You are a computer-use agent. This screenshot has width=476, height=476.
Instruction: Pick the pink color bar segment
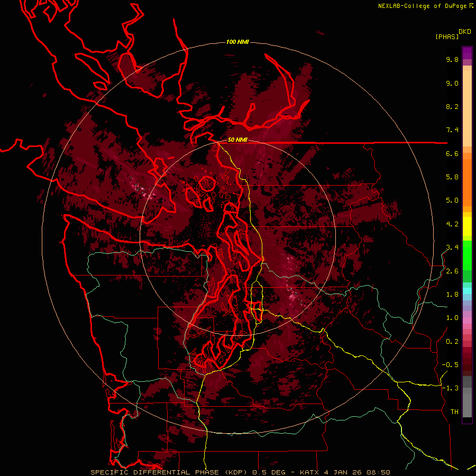467,321
